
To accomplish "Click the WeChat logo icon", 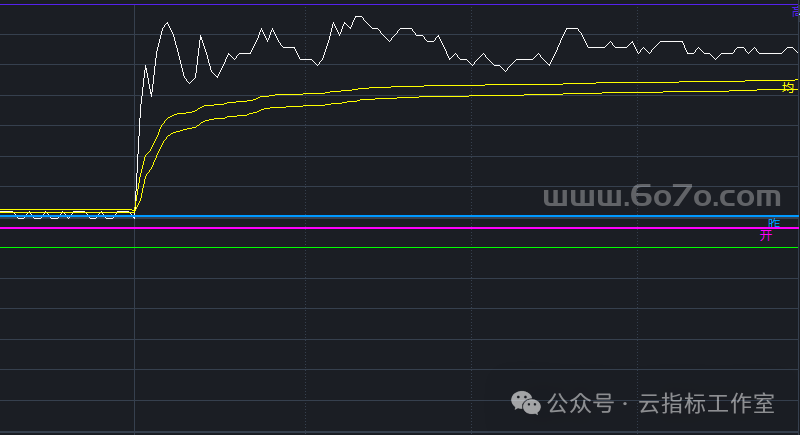I will pos(526,402).
